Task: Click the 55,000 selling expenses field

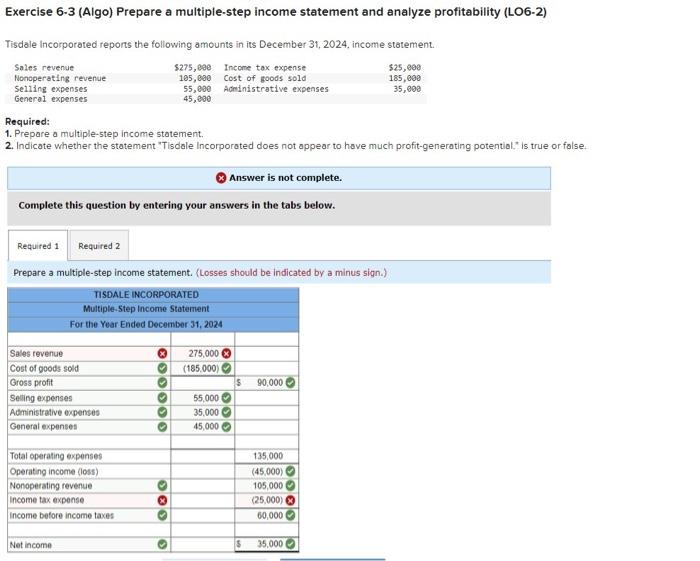Action: (x=203, y=398)
